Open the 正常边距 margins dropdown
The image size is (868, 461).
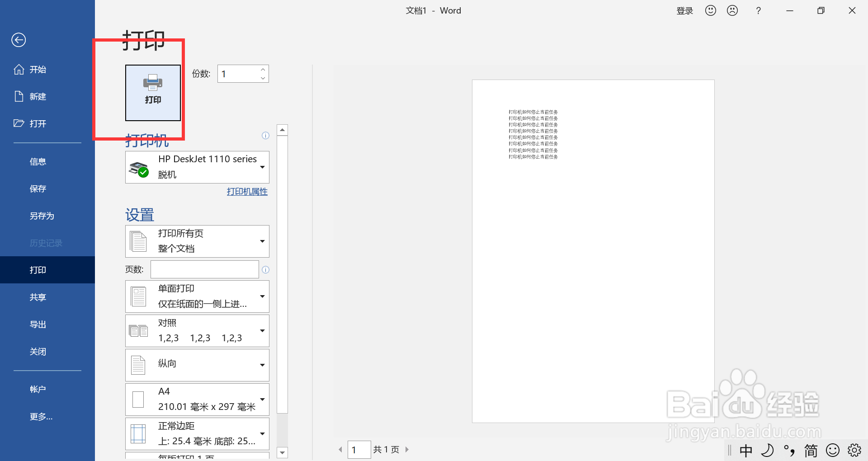pyautogui.click(x=197, y=434)
